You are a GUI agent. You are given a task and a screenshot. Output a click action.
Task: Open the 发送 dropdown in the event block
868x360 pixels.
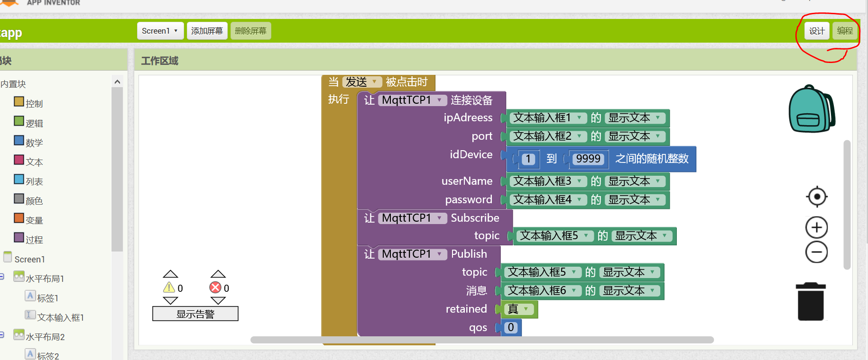[361, 82]
